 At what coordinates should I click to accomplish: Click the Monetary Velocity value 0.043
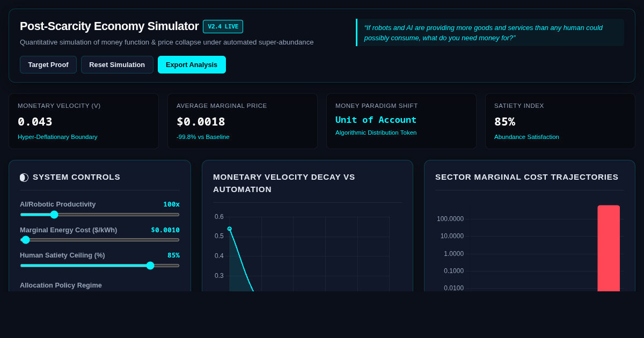click(35, 122)
